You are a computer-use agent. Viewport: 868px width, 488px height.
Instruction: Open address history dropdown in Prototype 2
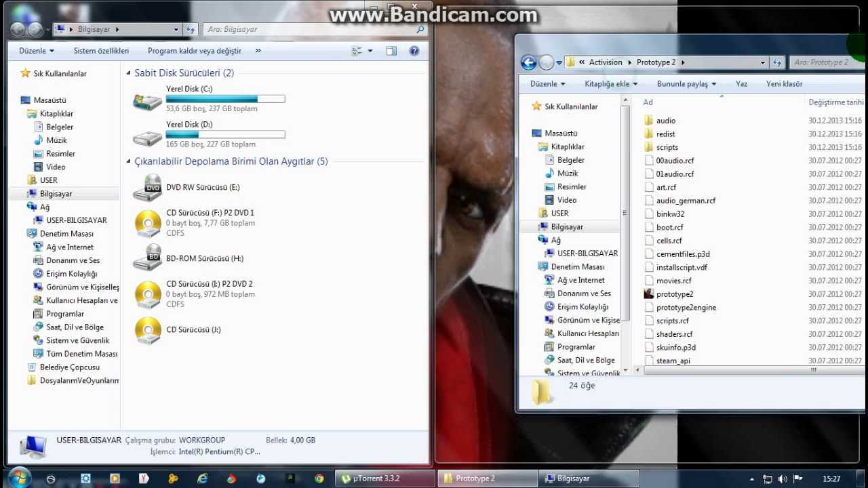(x=763, y=62)
